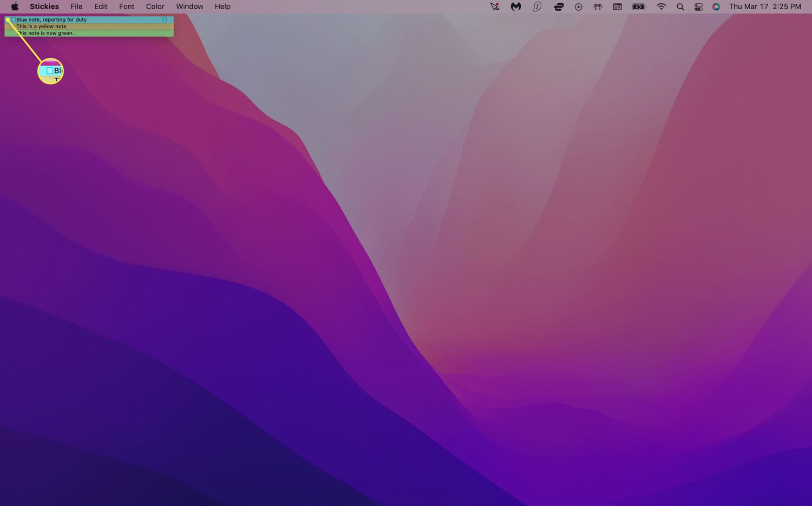Click the battery charging status icon

pos(639,6)
